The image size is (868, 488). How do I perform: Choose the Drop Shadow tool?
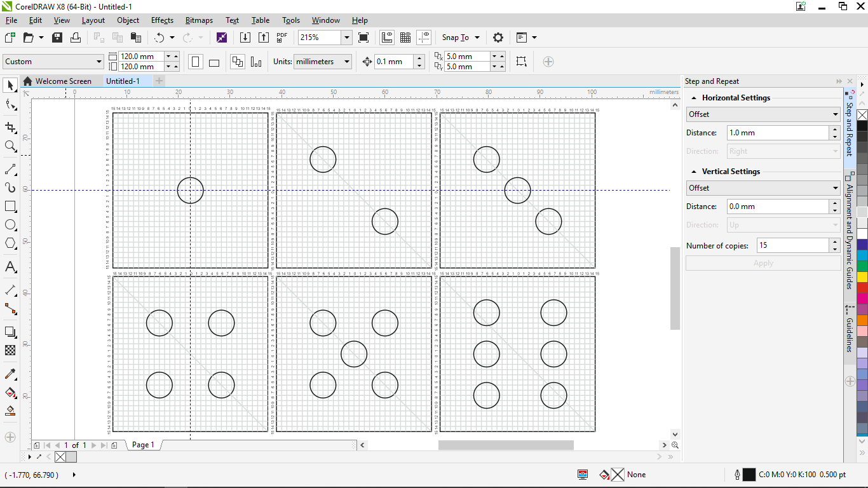pyautogui.click(x=10, y=332)
